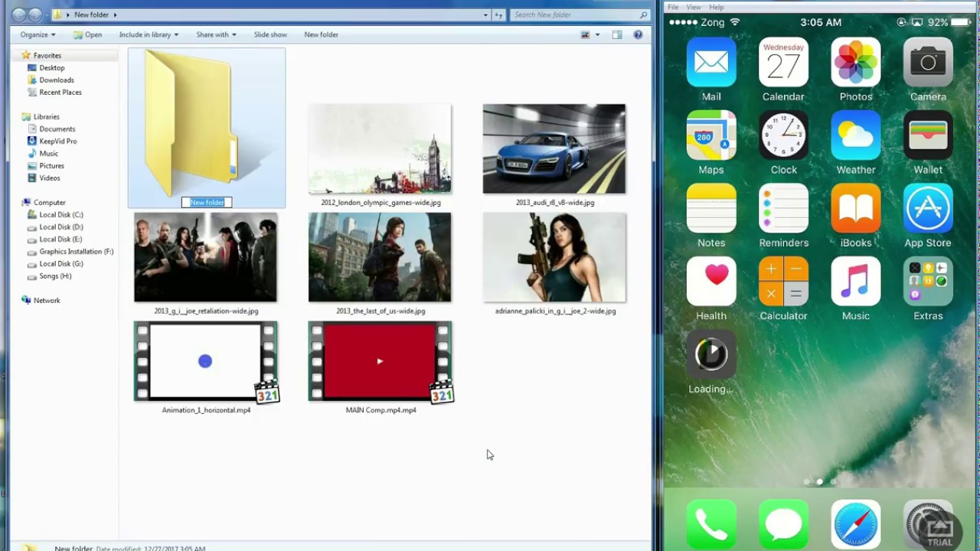Open KeepVid Pro library

point(57,141)
